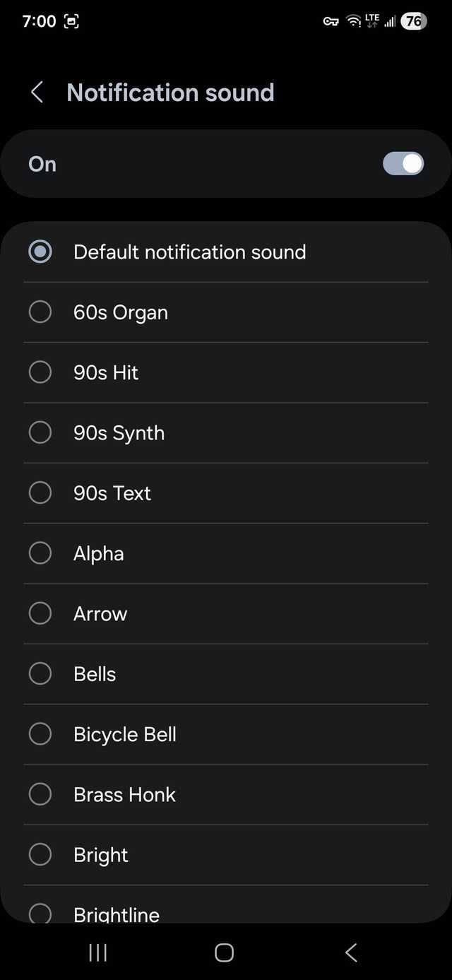Go back using the header arrow
This screenshot has width=452, height=980.
(x=37, y=93)
